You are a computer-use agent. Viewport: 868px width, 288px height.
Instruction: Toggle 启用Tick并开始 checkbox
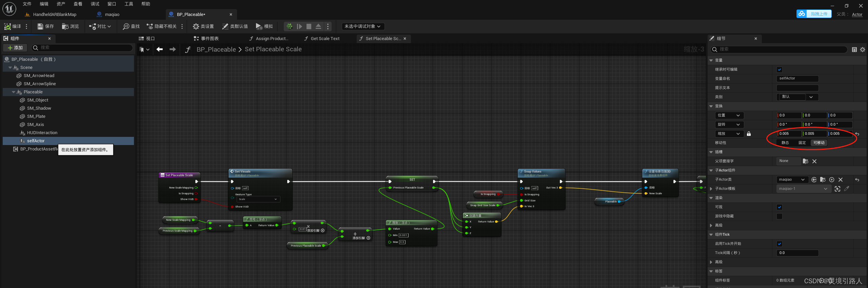click(780, 244)
